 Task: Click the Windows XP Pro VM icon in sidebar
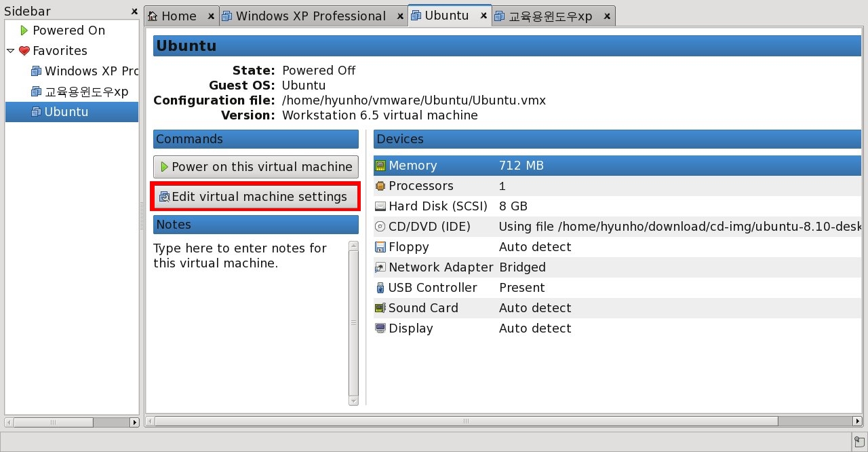(36, 71)
